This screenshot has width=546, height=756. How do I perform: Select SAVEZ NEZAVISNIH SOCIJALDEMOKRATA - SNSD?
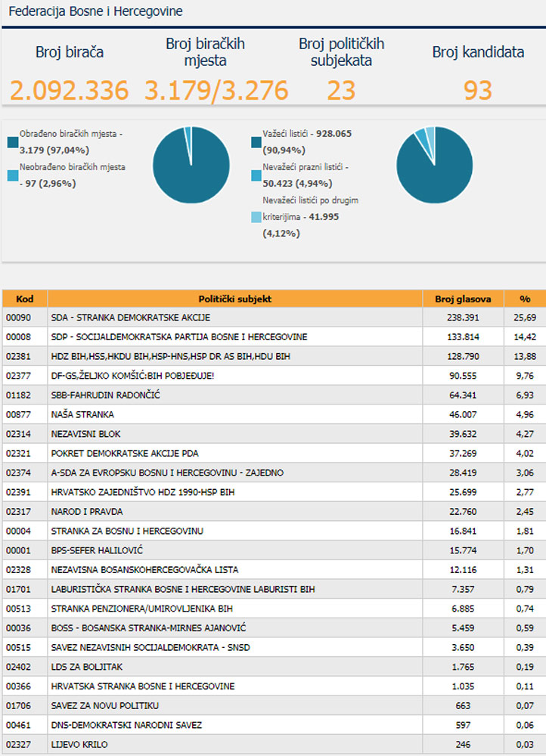150,647
